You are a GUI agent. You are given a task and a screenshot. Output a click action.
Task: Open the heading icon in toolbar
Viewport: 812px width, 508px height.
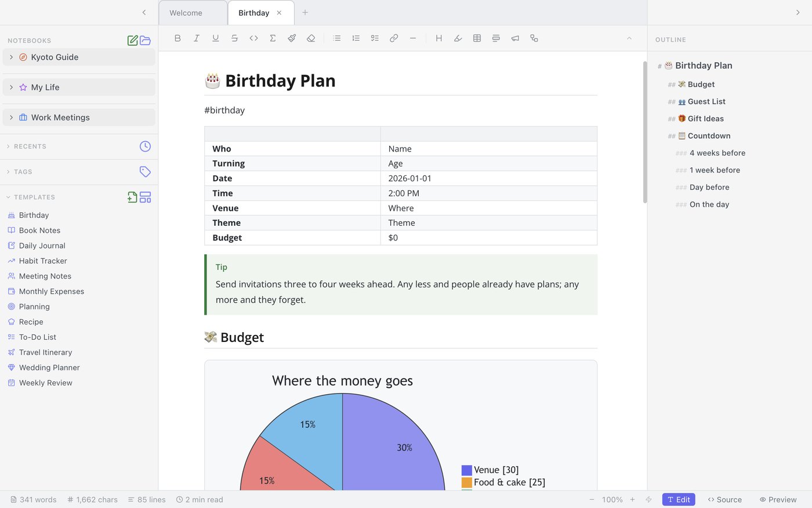pos(439,38)
